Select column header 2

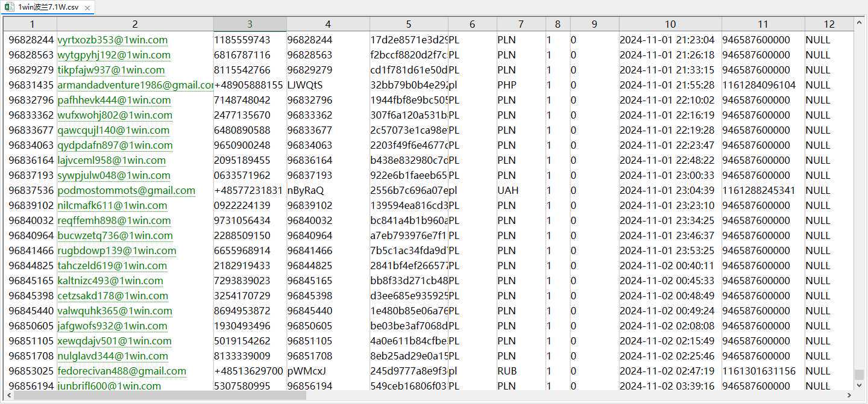pos(135,24)
